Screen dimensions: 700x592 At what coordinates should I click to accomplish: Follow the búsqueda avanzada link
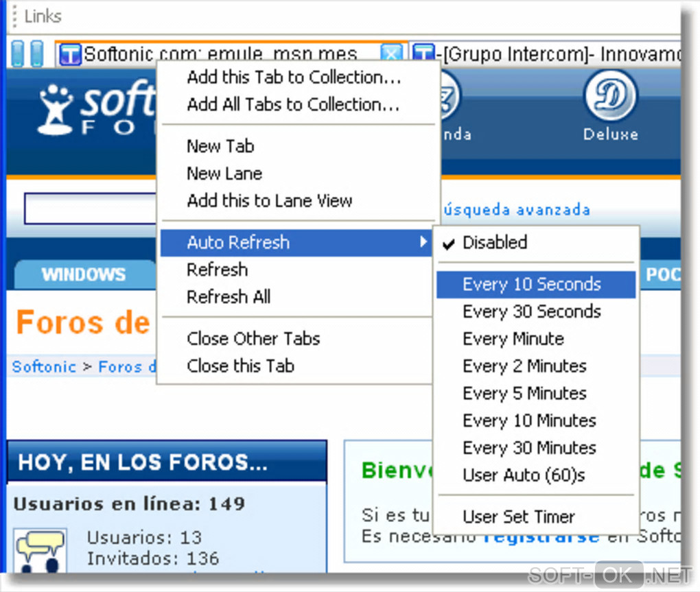pyautogui.click(x=517, y=209)
